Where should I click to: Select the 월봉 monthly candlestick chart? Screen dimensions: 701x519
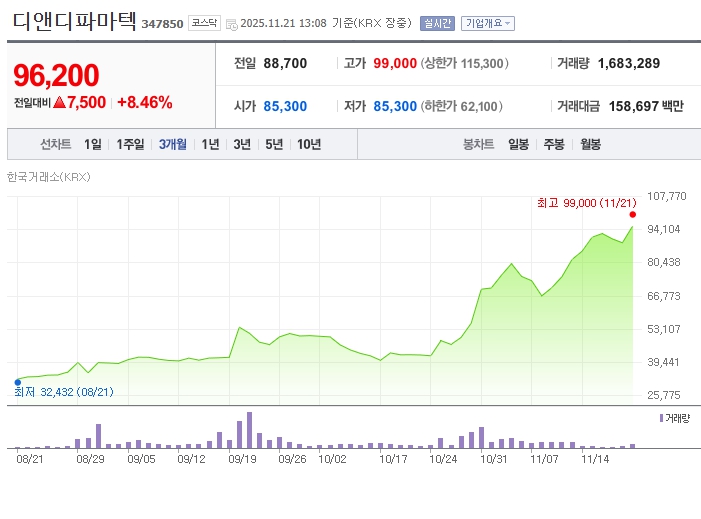(x=590, y=144)
